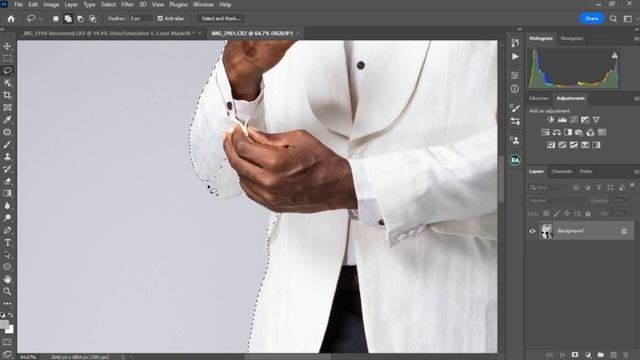This screenshot has height=360, width=640.
Task: Choose Subtract from selection mode
Action: [80, 19]
